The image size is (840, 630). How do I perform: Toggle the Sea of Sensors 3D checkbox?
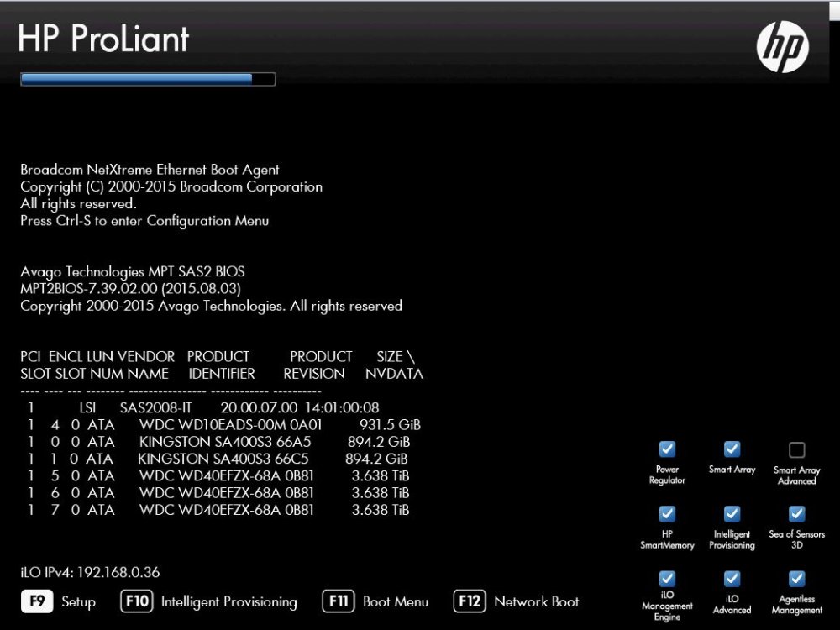click(796, 514)
